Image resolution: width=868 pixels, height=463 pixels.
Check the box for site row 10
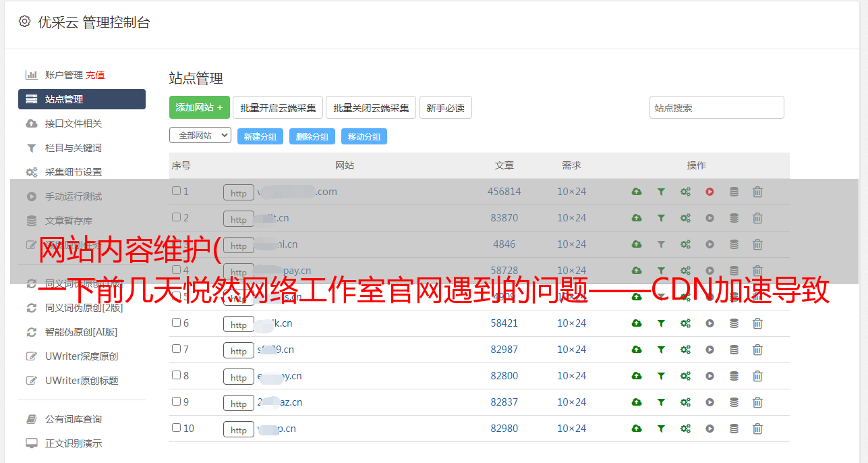(176, 428)
